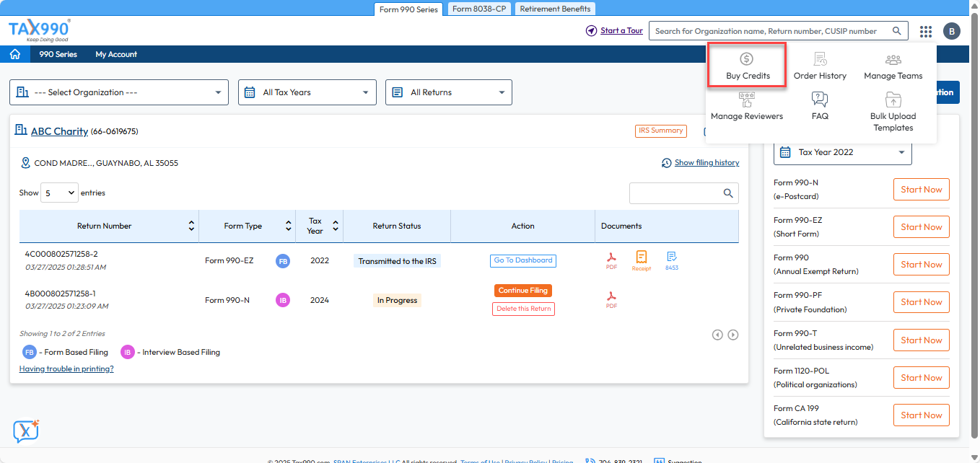Change the Show entries count dropdown
Viewport: 980px width, 463px height.
[x=59, y=193]
